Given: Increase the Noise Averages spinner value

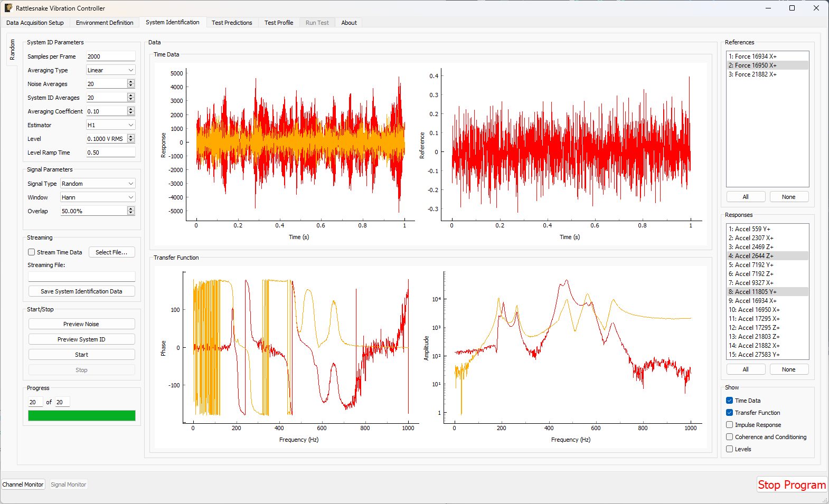Looking at the screenshot, I should 131,82.
